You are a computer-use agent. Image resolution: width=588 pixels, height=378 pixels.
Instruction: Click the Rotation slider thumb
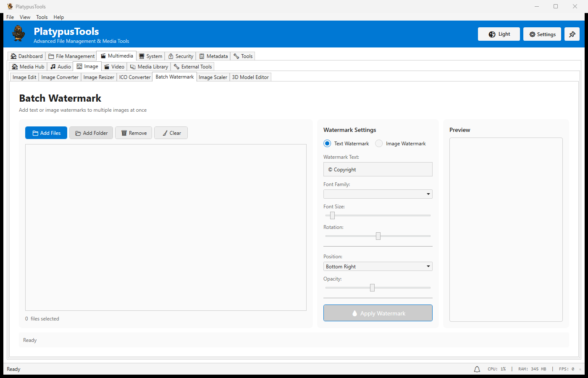(378, 236)
